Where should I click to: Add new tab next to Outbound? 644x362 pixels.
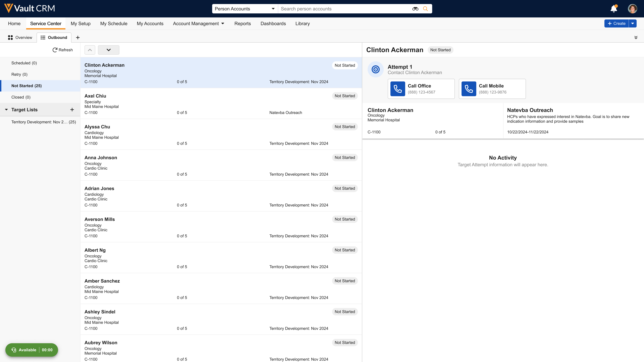[78, 38]
